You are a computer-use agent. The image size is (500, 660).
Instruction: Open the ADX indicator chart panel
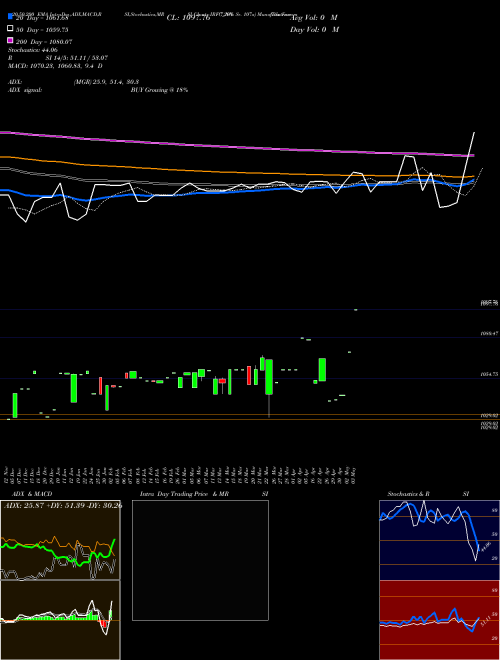60,540
